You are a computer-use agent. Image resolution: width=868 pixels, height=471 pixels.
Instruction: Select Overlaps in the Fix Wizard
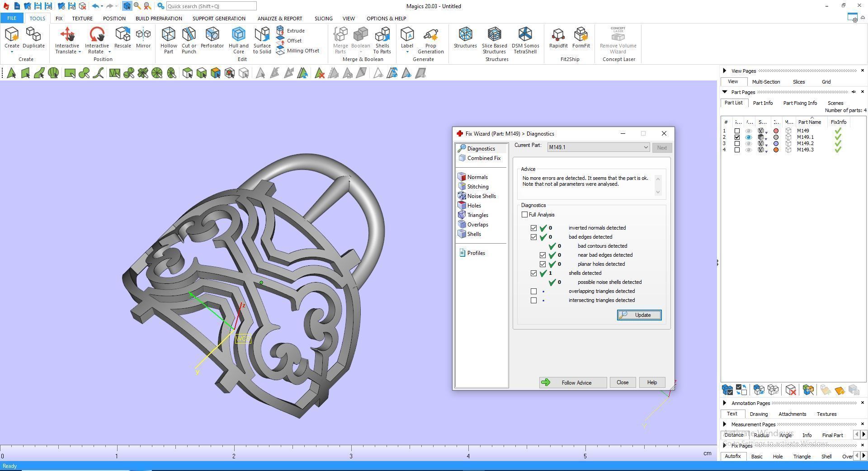coord(473,225)
